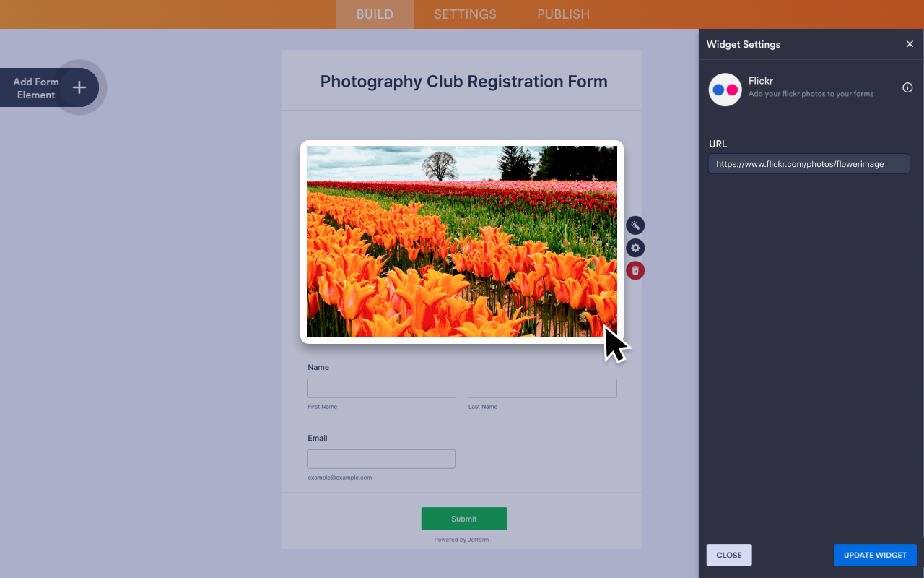Switch to the SETTINGS tab

(464, 14)
